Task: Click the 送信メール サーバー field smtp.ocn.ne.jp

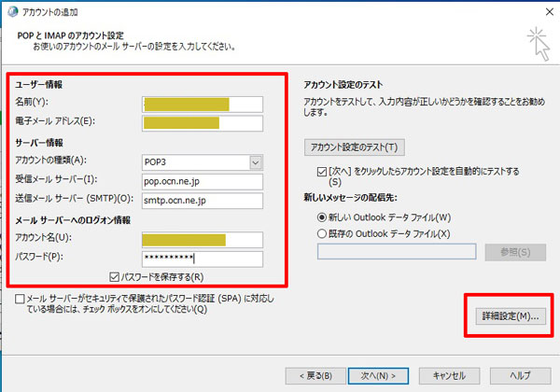Action: tap(203, 201)
